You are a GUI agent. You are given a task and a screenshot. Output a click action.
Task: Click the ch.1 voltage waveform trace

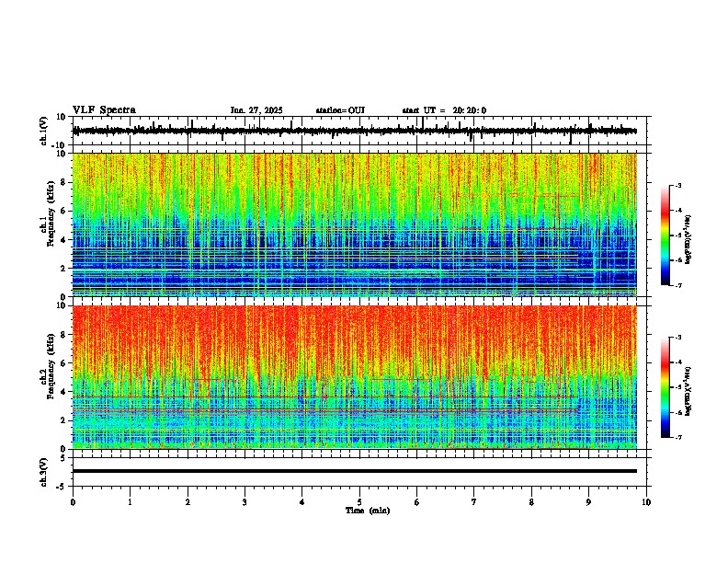pos(354,131)
